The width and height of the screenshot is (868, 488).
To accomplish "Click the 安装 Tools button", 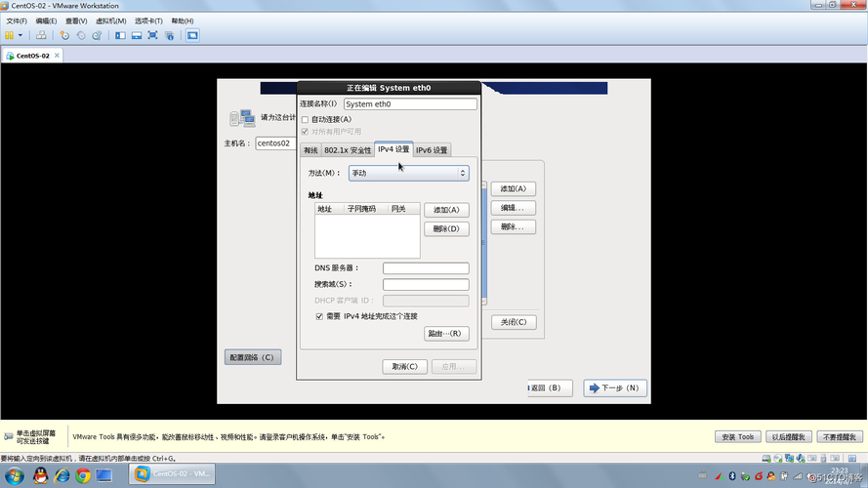I will pos(738,437).
